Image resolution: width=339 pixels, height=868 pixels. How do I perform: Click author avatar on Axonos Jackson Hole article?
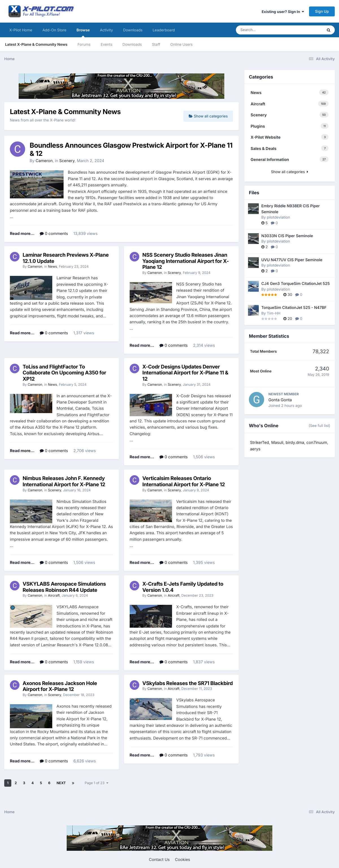click(x=14, y=685)
